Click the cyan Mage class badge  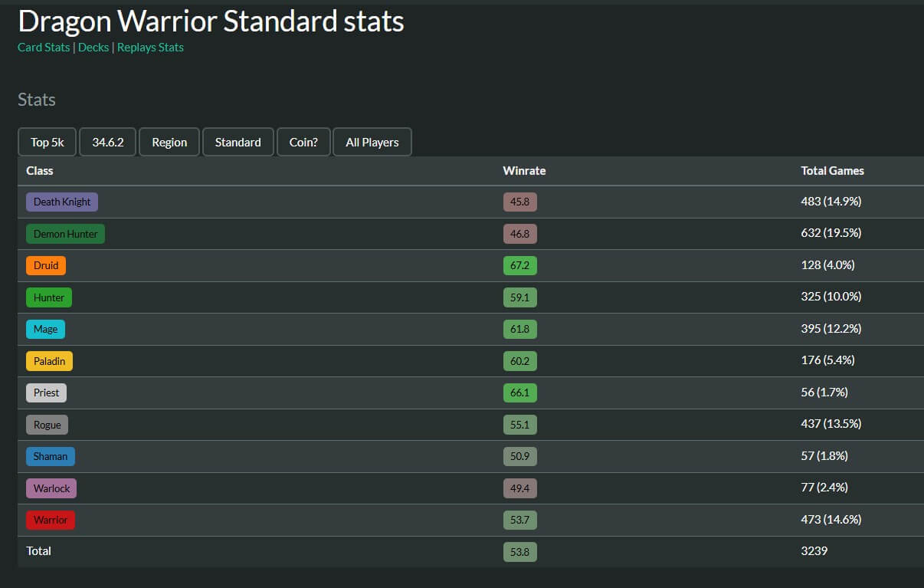point(45,329)
